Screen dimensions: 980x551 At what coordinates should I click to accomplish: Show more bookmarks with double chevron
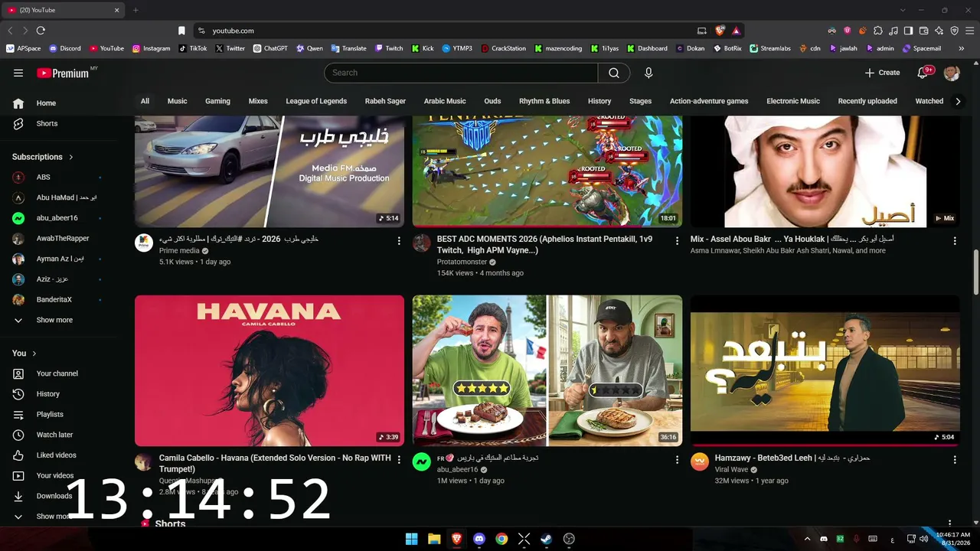click(x=962, y=48)
